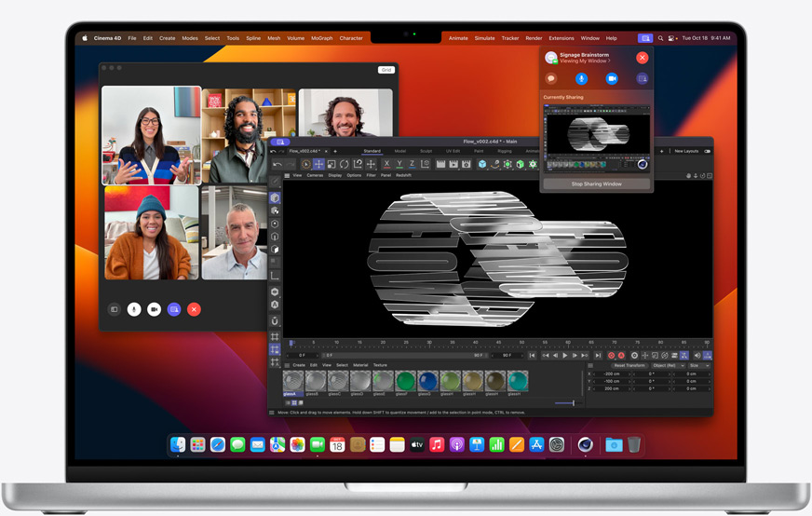Click the Enable Snap magnet icon in the left sidebar
Screen dimensions: 812x516
[275, 320]
